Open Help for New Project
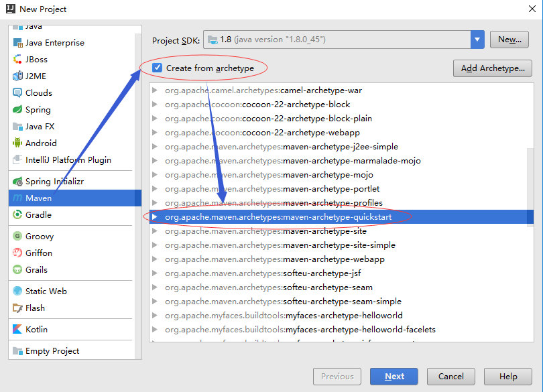This screenshot has height=392, width=543. (x=508, y=377)
